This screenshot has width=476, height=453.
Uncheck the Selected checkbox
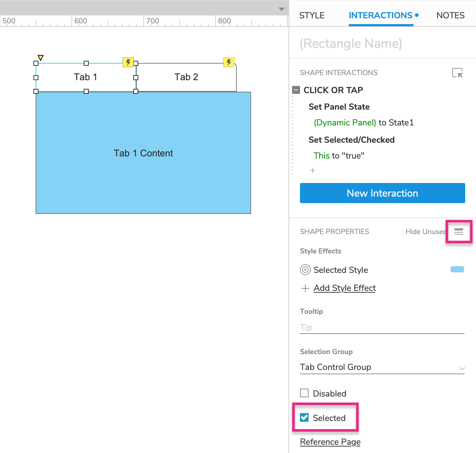[x=304, y=417]
